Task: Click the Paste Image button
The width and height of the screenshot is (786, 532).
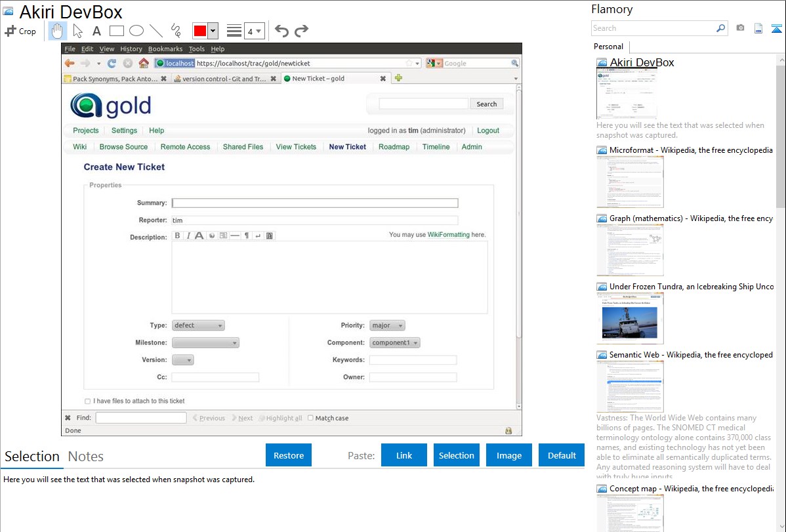Action: (x=508, y=455)
